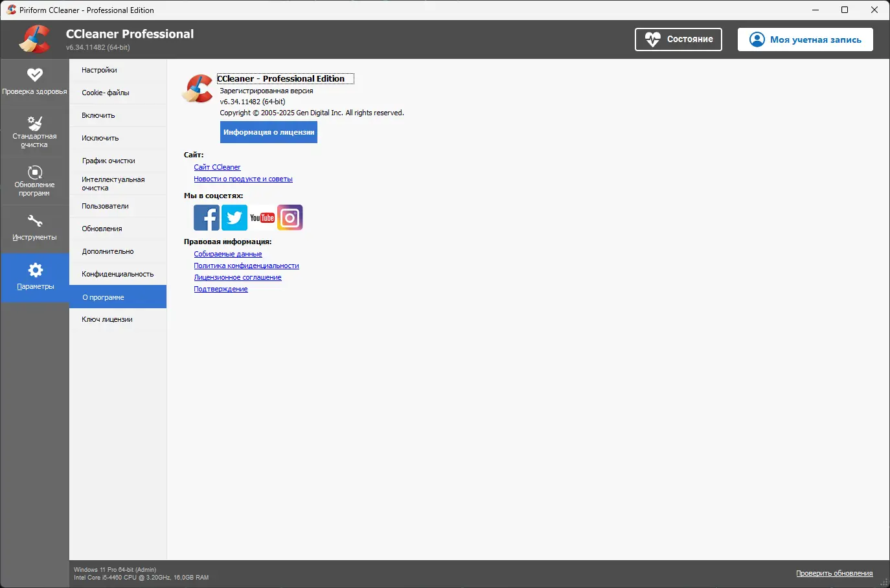
Task: Select the О программе section
Action: (118, 297)
